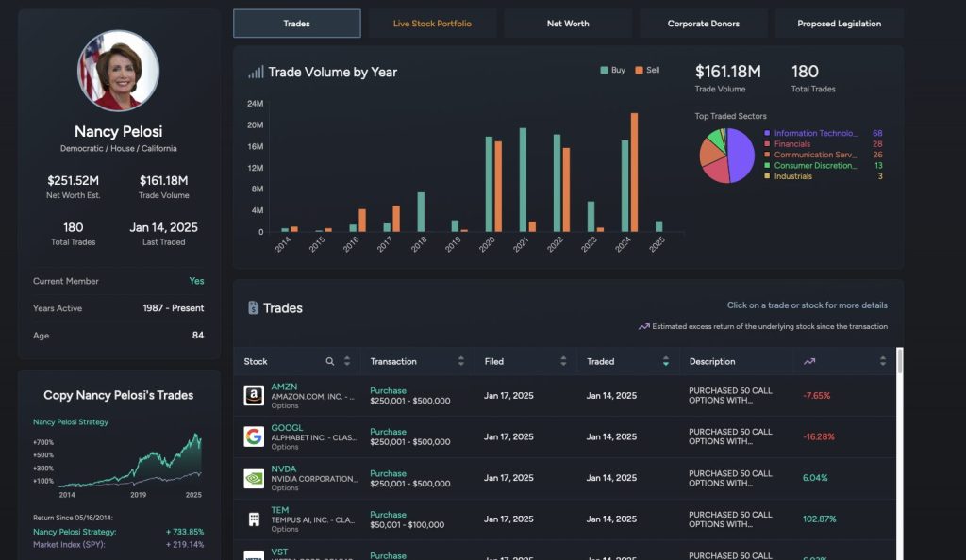Click the Tempus AI building icon
966x560 pixels.
tap(254, 519)
